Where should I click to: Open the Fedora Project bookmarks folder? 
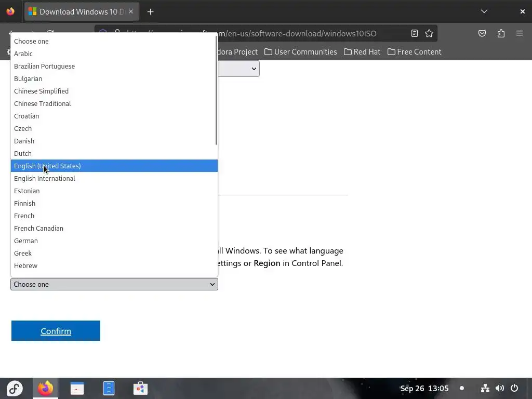click(237, 52)
